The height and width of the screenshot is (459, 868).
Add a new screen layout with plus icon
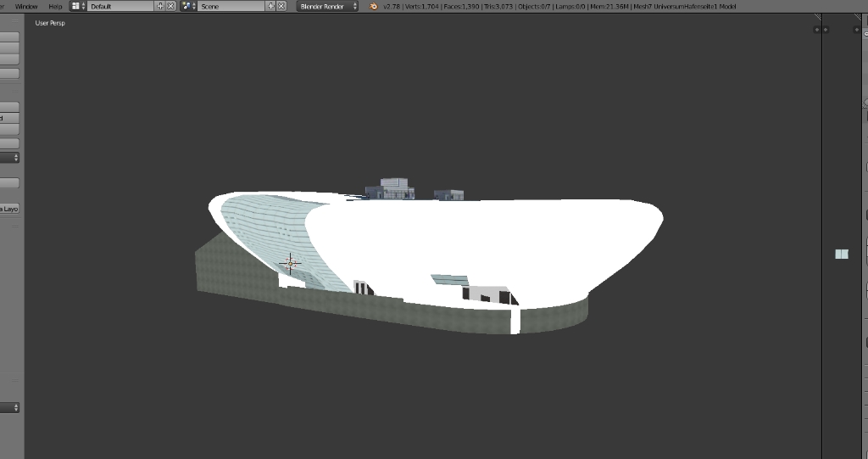[x=160, y=6]
